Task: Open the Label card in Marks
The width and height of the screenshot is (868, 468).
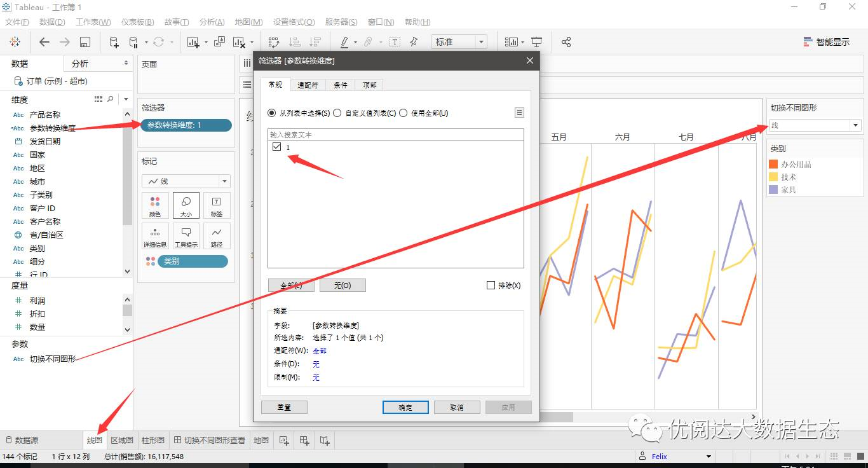Action: tap(217, 206)
